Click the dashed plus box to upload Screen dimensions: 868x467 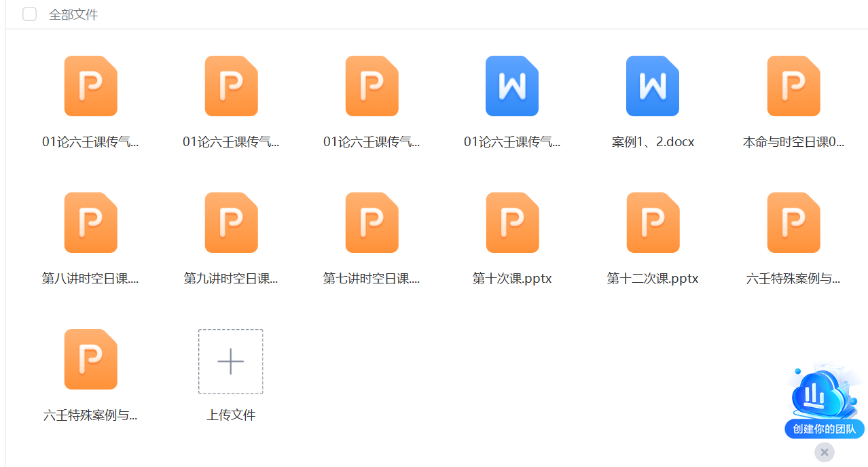tap(231, 362)
